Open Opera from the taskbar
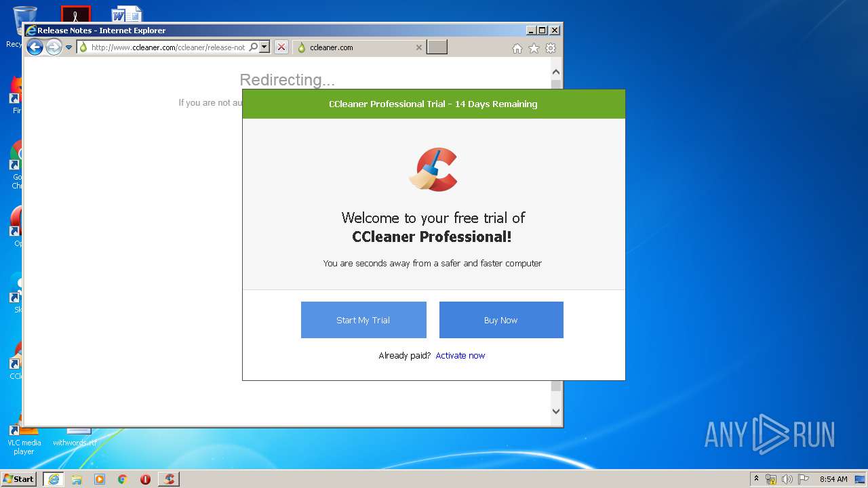The width and height of the screenshot is (868, 488). [x=145, y=479]
